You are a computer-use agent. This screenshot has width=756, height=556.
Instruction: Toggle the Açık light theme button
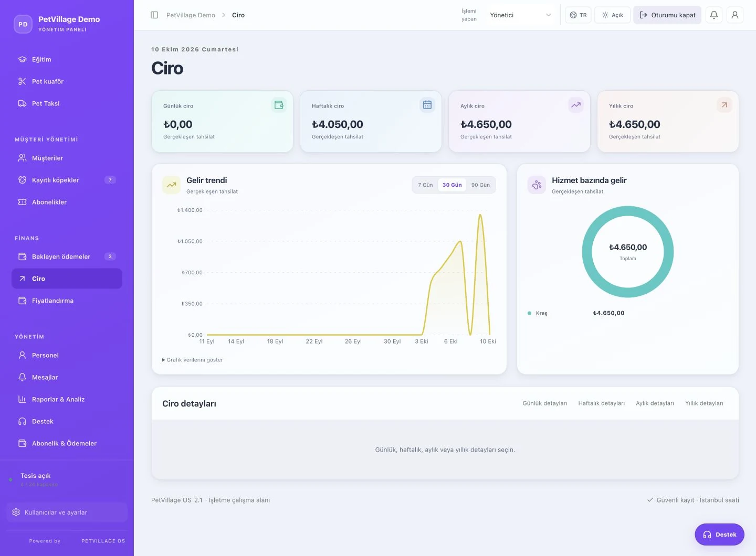(612, 15)
